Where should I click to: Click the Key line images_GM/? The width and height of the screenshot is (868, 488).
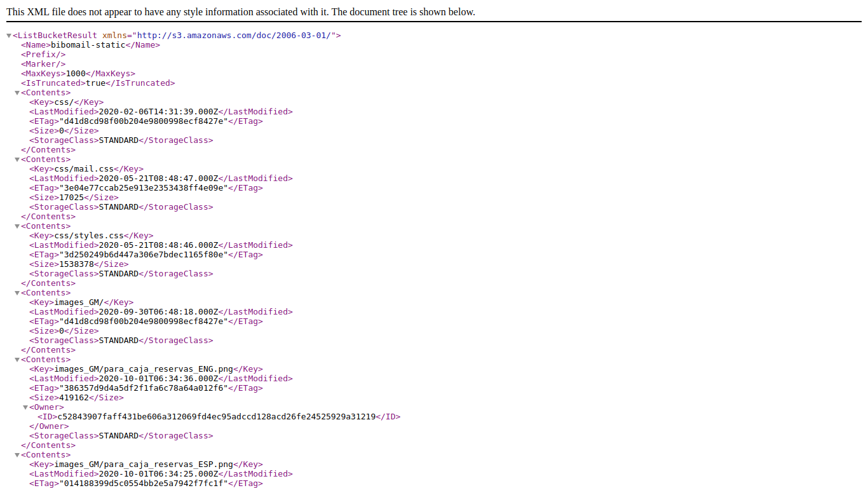(81, 302)
